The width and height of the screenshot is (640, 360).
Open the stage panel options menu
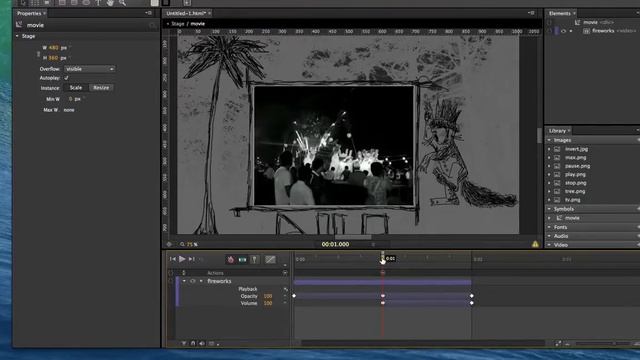[x=531, y=13]
